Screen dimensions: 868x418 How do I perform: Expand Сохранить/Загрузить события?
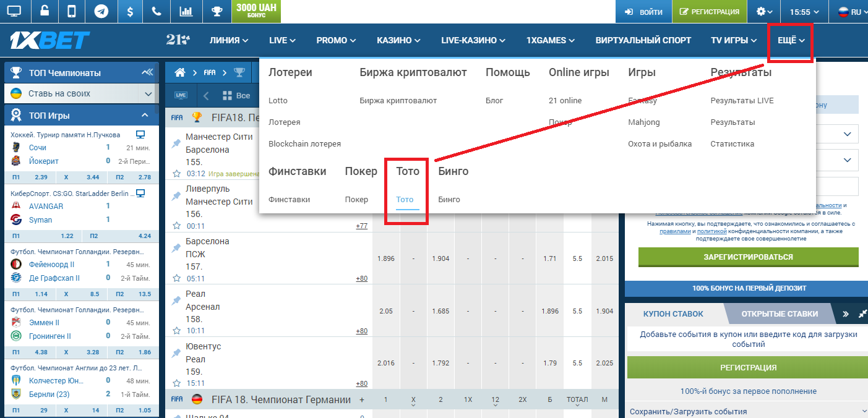coord(747,411)
